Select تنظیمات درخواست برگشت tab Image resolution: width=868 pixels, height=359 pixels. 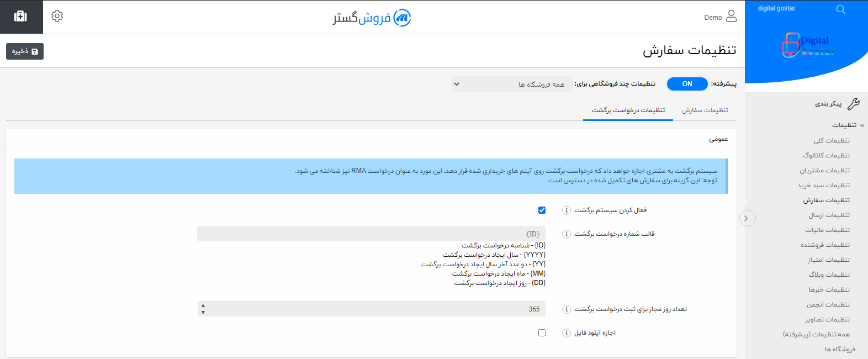click(628, 110)
